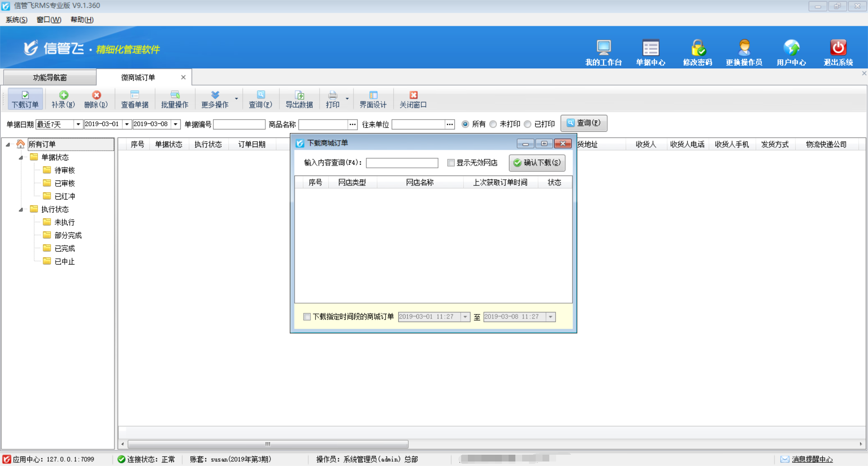The width and height of the screenshot is (868, 466).
Task: Click the 修改密码 icon
Action: (698, 51)
